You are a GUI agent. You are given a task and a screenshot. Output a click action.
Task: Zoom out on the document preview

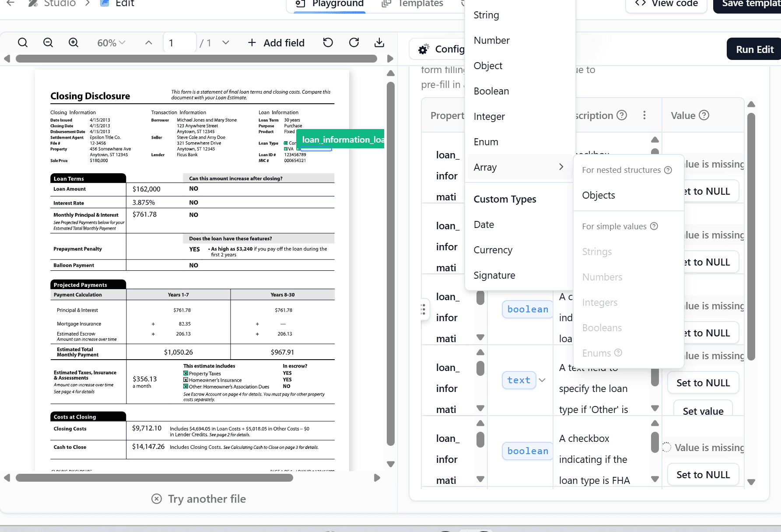(x=48, y=42)
